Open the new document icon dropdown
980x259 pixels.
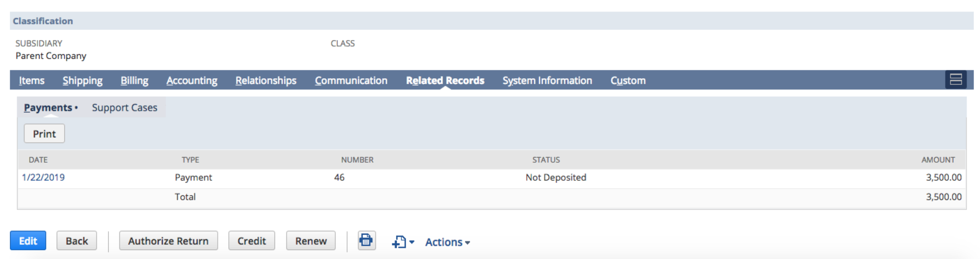403,241
